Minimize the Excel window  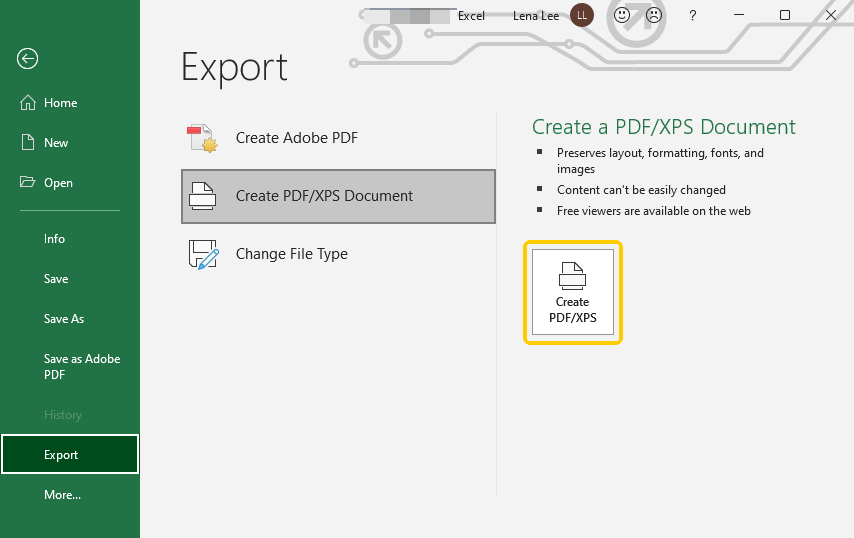coord(739,15)
